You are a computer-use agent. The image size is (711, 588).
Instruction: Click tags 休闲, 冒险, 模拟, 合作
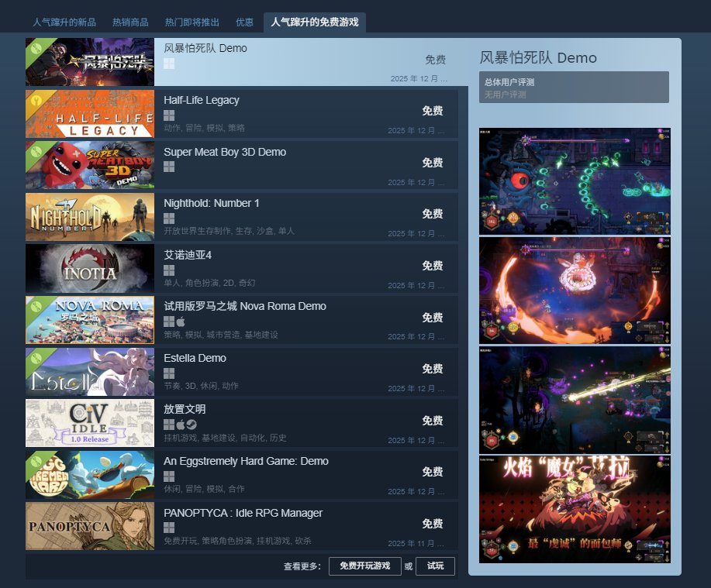(204, 490)
